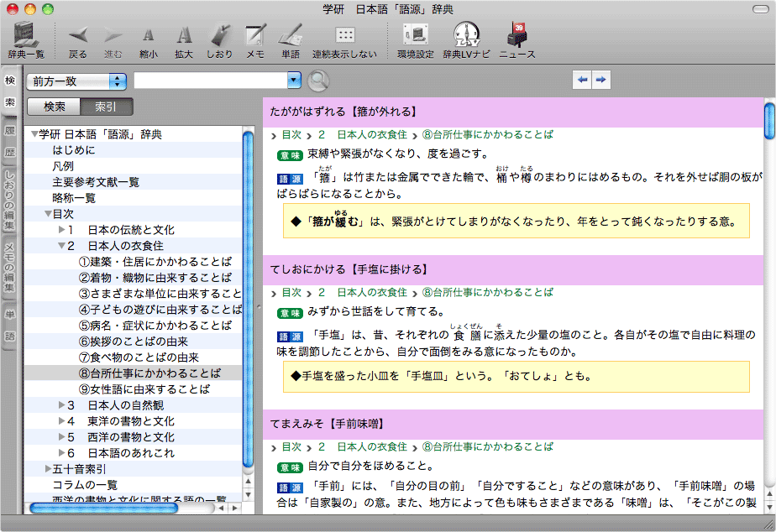Select ⑦食べ物のことばの由来

point(139,357)
